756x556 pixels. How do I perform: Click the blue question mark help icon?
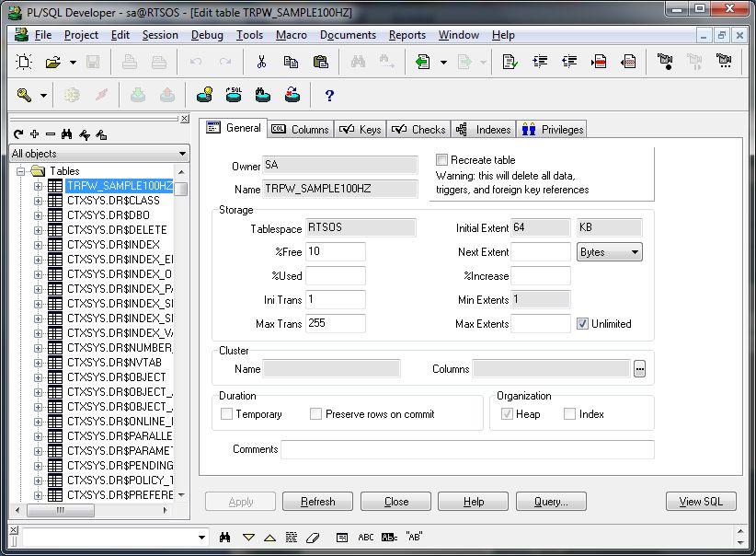pyautogui.click(x=329, y=95)
